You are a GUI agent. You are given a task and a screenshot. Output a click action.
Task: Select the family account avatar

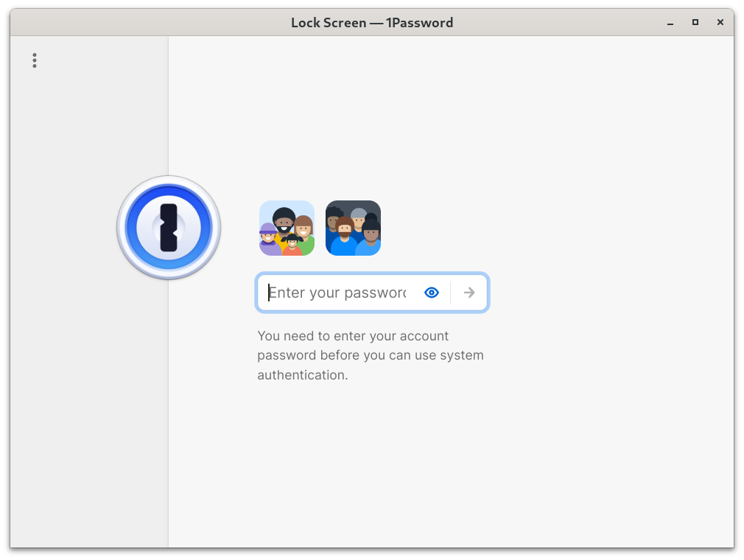(287, 228)
